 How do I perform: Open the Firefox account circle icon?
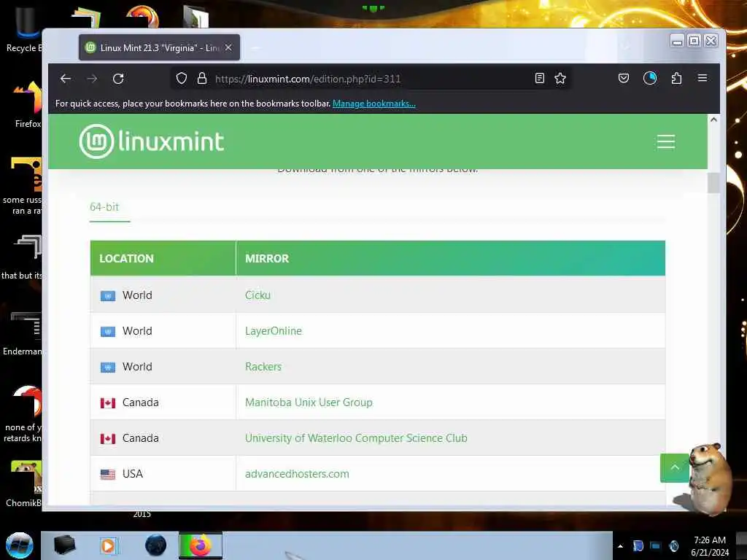(x=650, y=78)
